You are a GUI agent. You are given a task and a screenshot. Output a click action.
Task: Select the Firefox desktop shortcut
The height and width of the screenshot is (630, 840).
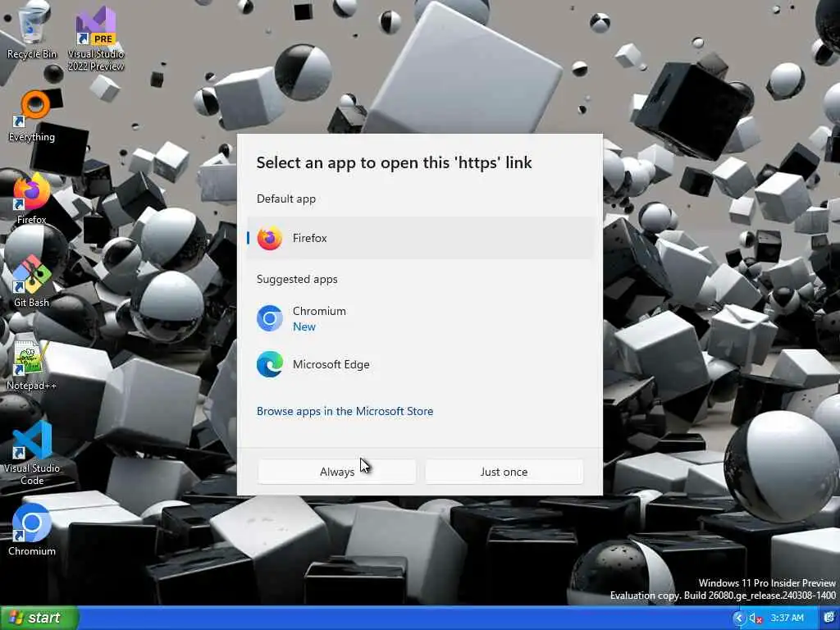click(x=32, y=199)
